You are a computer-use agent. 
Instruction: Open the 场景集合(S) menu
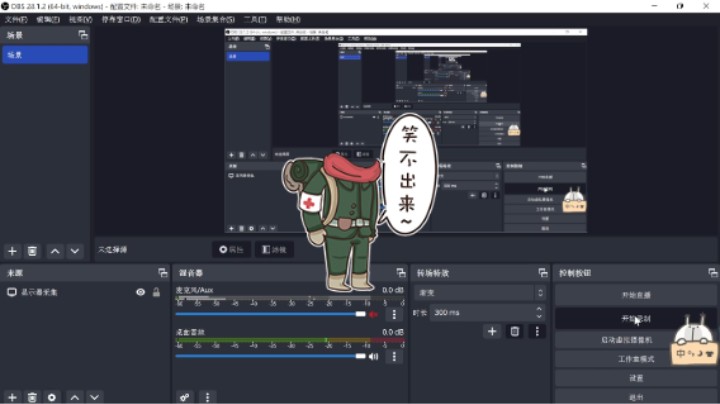pos(215,19)
